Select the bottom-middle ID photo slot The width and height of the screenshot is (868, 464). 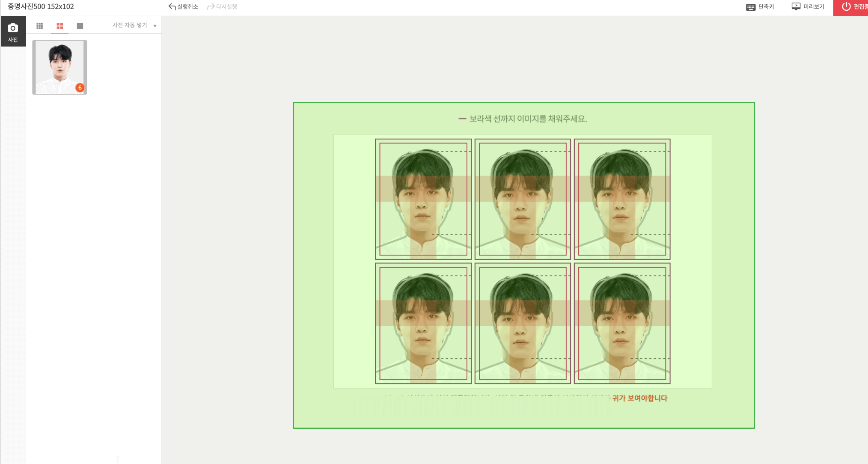tap(523, 323)
